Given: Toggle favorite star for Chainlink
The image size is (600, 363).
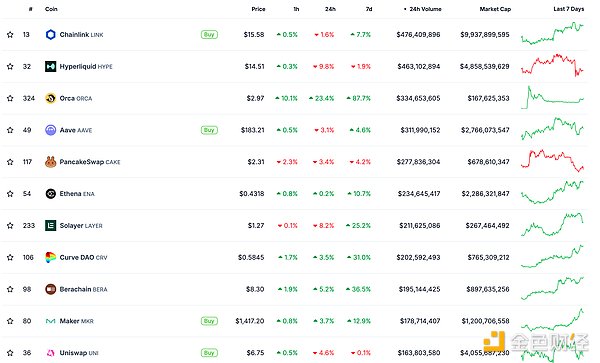Looking at the screenshot, I should coord(10,35).
